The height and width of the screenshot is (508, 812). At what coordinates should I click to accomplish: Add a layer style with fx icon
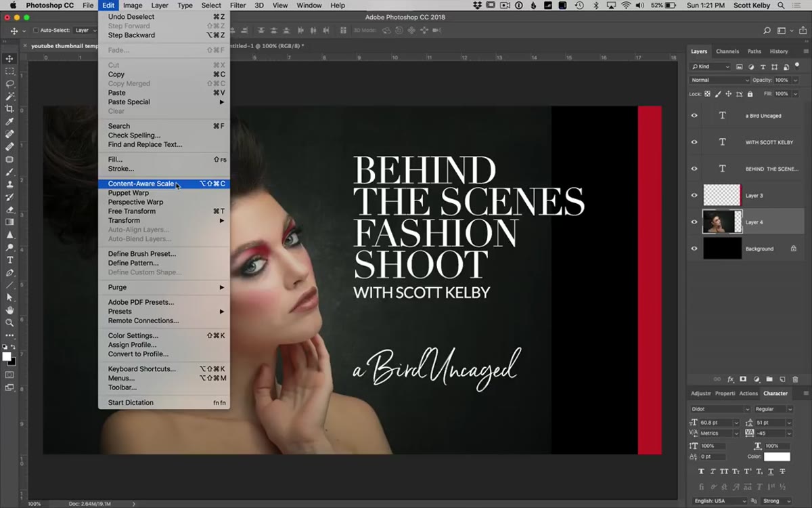pyautogui.click(x=730, y=379)
